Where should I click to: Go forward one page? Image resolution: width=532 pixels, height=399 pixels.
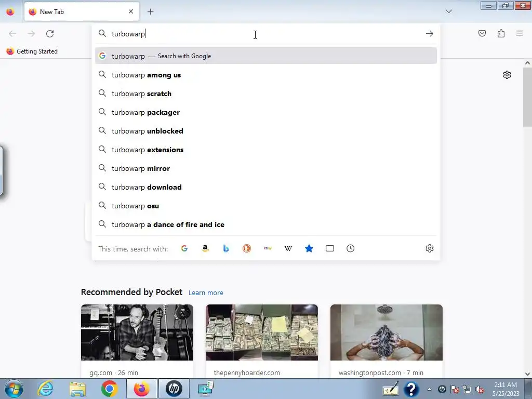click(x=31, y=34)
